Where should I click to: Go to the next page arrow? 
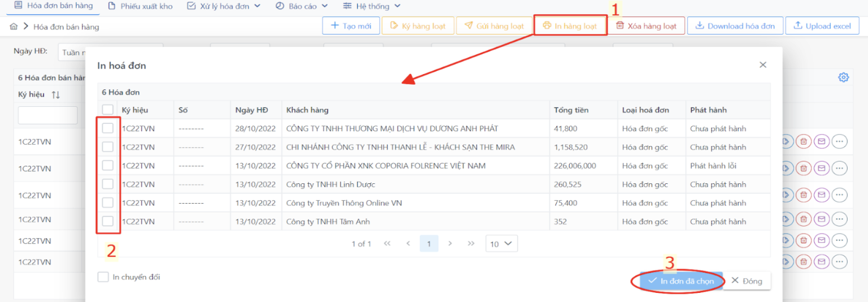point(450,244)
